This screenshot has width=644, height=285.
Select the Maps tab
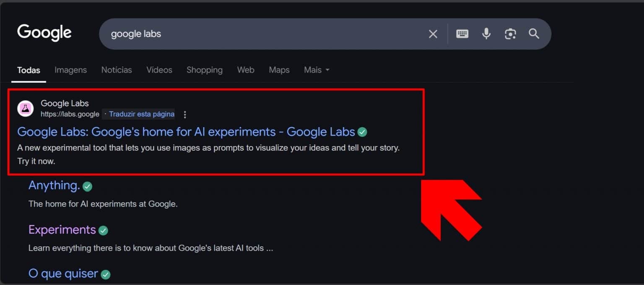pyautogui.click(x=279, y=70)
